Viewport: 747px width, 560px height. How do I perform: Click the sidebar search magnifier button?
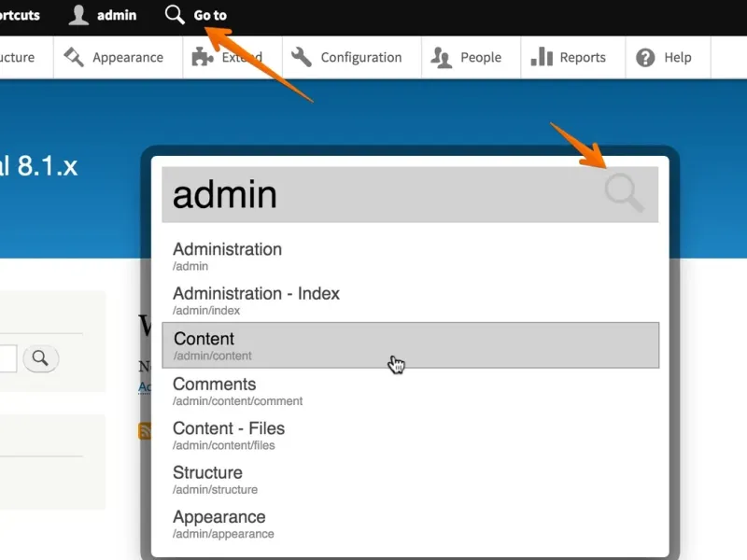40,358
